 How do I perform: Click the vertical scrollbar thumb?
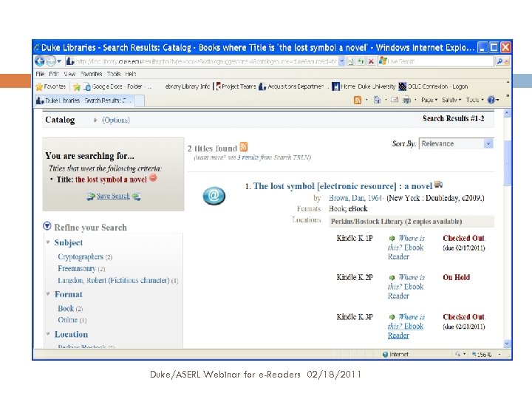click(x=507, y=163)
